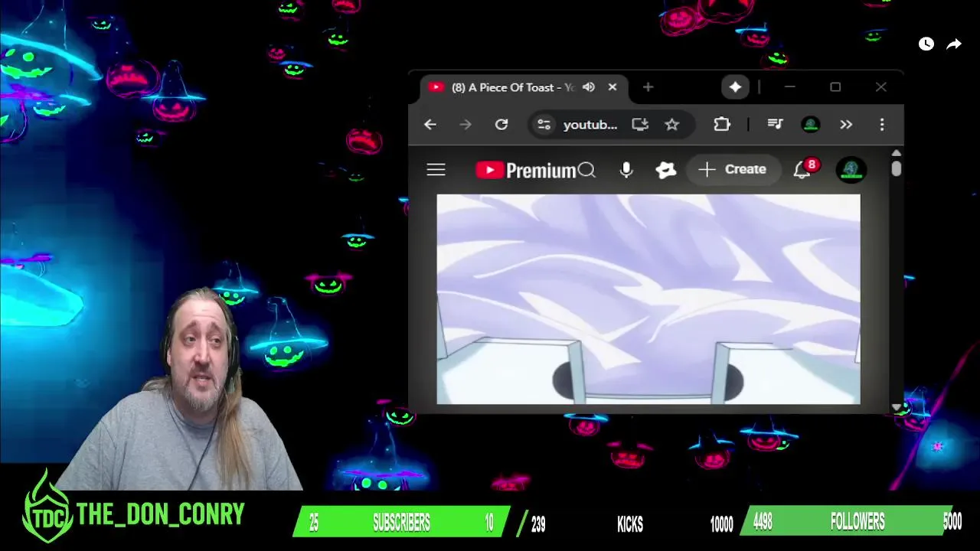
Task: Open the media controls icon
Action: tap(775, 125)
